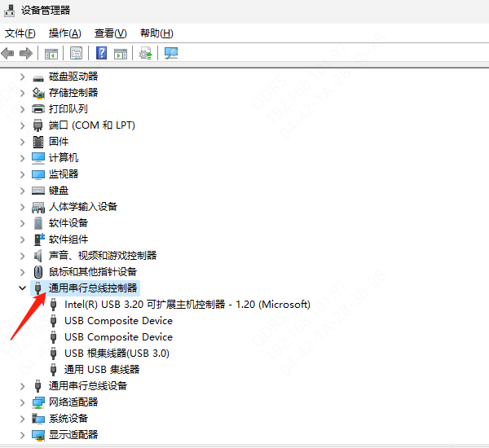Image resolution: width=489 pixels, height=448 pixels.
Task: Expand the 监视器 category
Action: (23, 174)
